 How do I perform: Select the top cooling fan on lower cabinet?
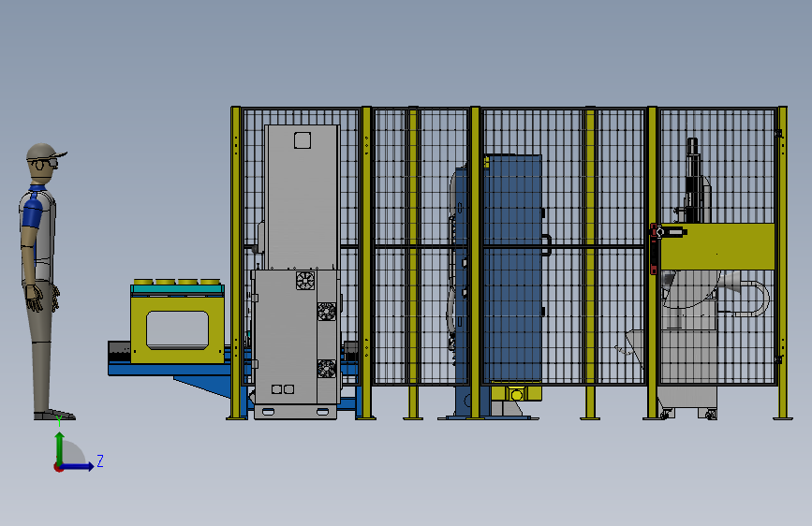305,281
